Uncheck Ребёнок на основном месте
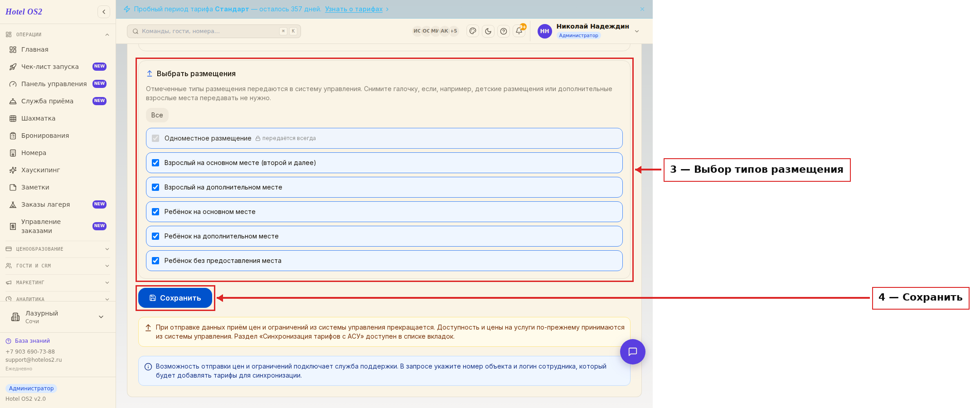 (x=155, y=212)
